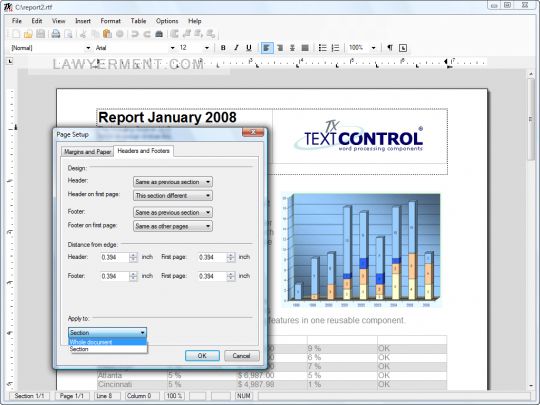Screen dimensions: 540x405
Task: Open the Edit menu
Action: point(37,21)
